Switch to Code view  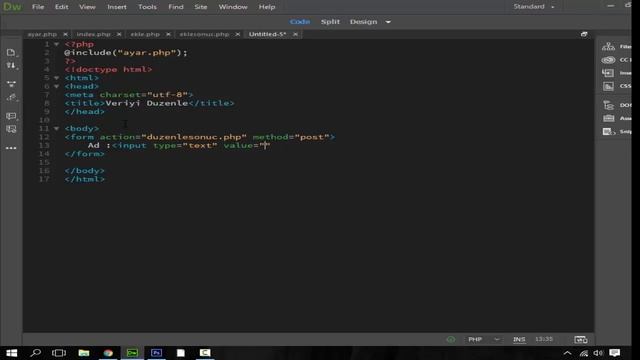[300, 22]
